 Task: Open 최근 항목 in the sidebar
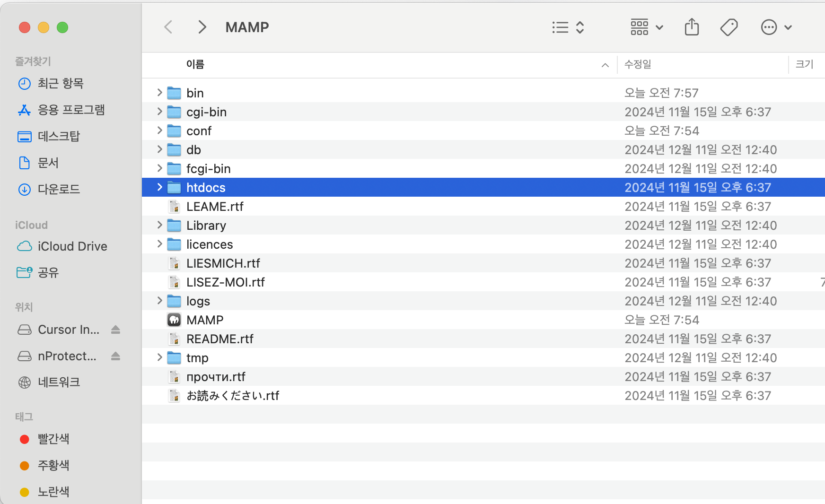61,84
